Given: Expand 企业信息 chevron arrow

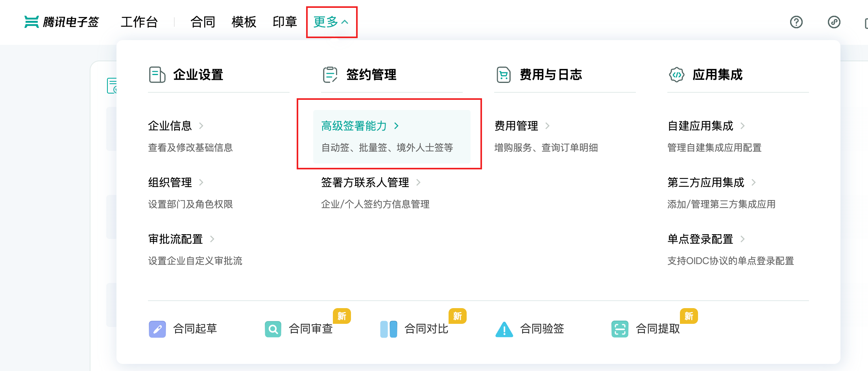Looking at the screenshot, I should click(201, 126).
